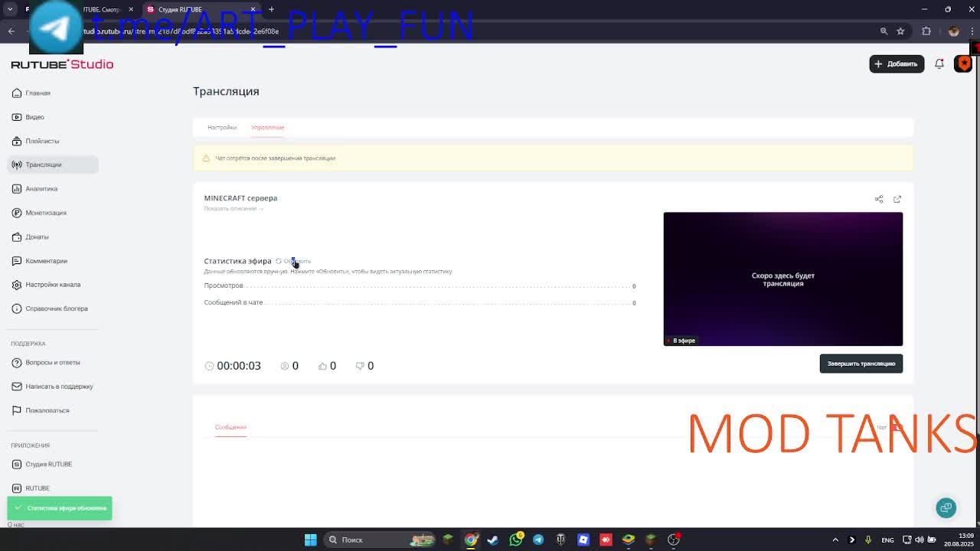Open Монетизация page
This screenshot has width=980, height=551.
pyautogui.click(x=39, y=213)
